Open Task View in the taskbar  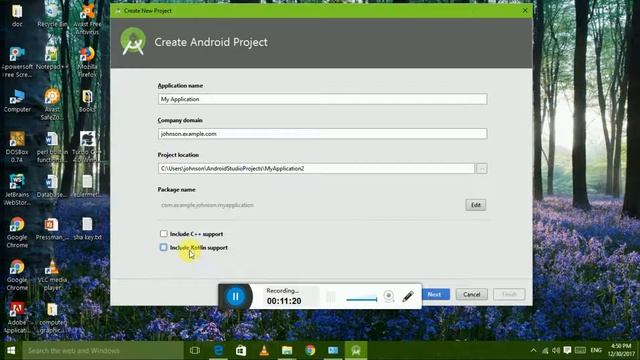pos(195,350)
